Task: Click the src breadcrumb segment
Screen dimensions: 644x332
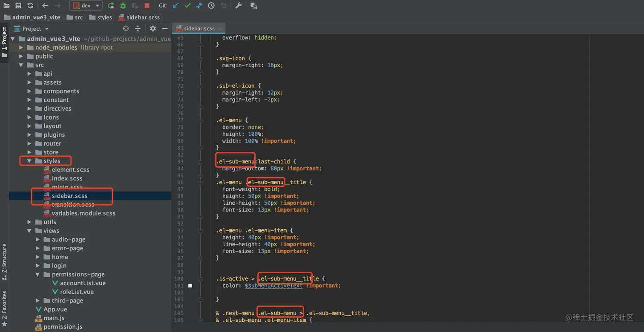Action: pyautogui.click(x=75, y=17)
